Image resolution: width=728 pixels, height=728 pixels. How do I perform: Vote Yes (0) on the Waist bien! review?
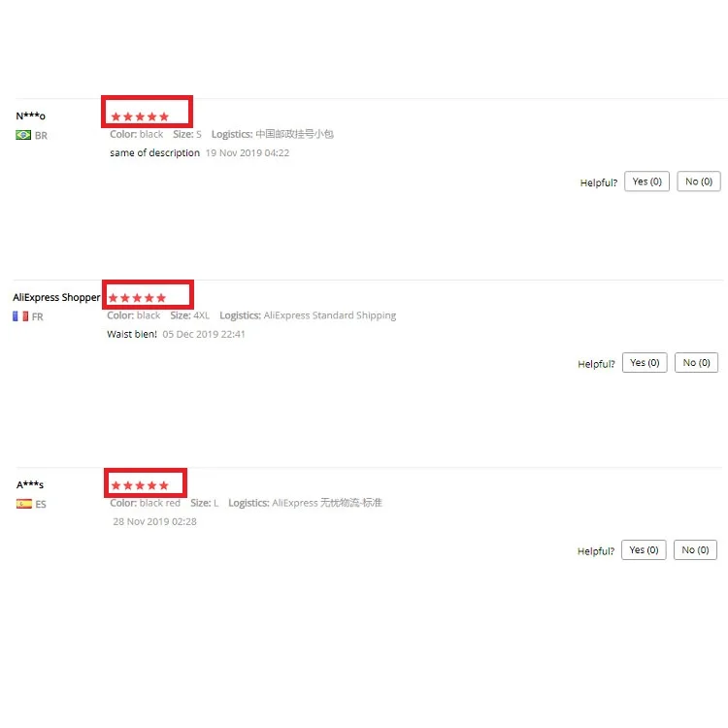(x=645, y=363)
